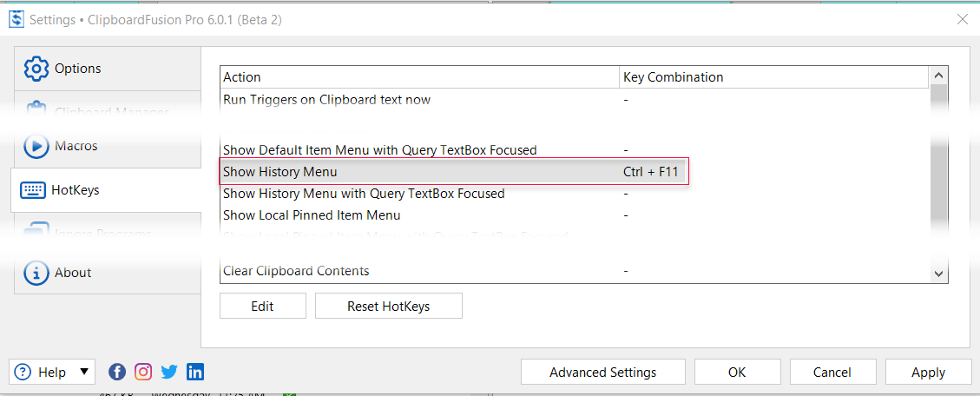The image size is (980, 396).
Task: Click the Options gear icon
Action: (36, 69)
